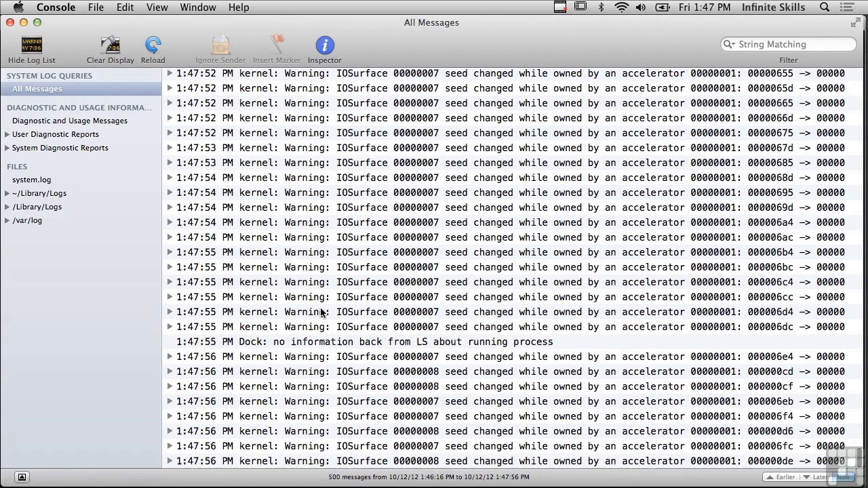Open Notification Center list icon
The height and width of the screenshot is (488, 868).
846,7
